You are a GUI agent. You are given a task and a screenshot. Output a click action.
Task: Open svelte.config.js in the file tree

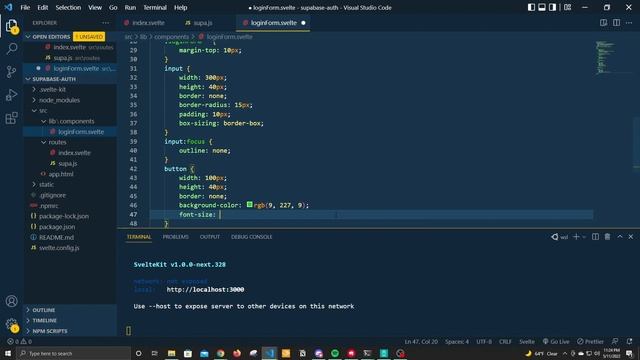point(59,248)
